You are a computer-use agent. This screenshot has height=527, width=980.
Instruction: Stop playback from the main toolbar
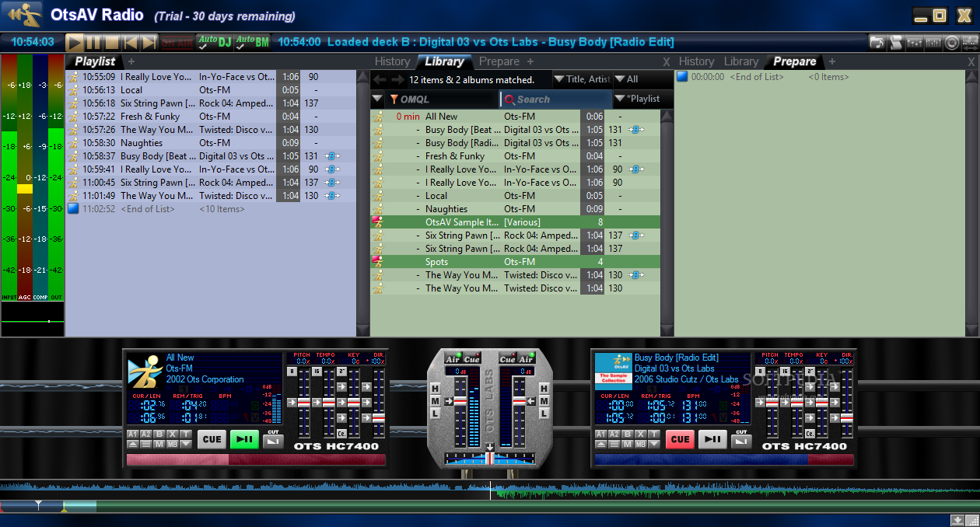[x=112, y=43]
